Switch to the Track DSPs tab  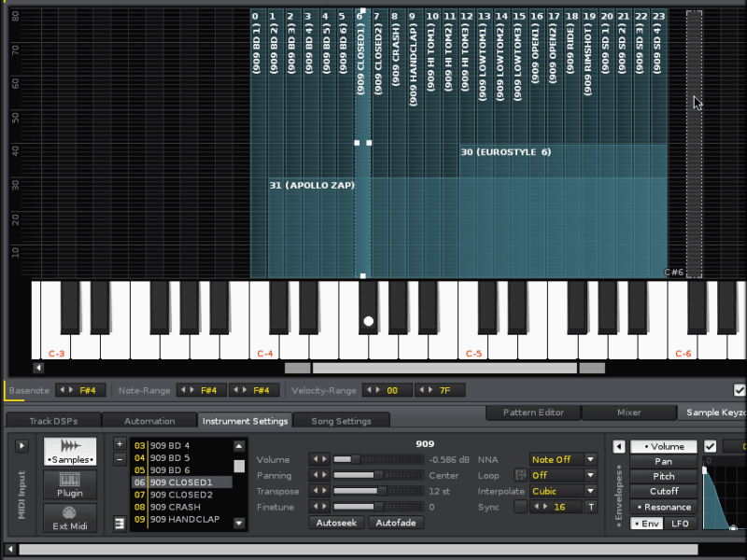pyautogui.click(x=53, y=421)
